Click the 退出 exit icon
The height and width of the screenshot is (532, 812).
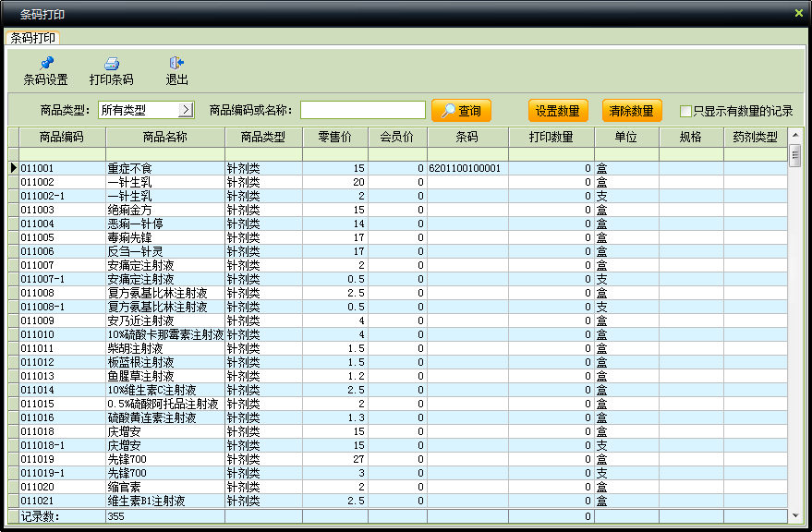click(176, 63)
